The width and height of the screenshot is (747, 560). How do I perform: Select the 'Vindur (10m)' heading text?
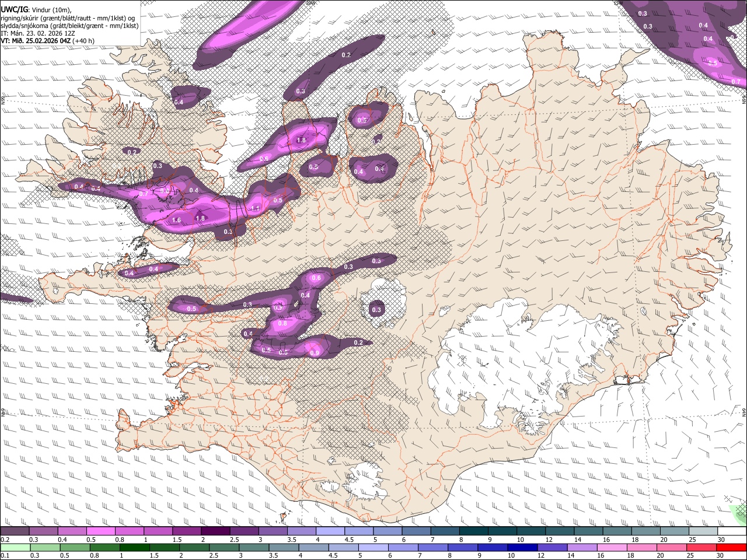point(51,10)
